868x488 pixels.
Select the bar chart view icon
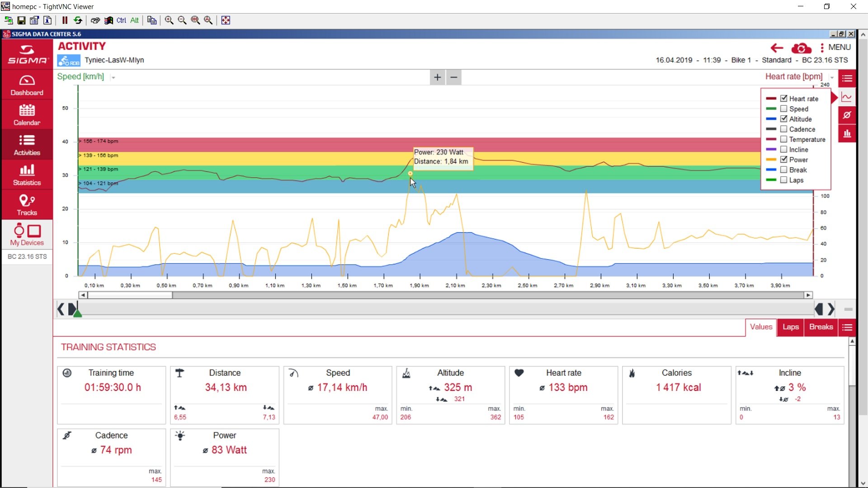pyautogui.click(x=847, y=133)
